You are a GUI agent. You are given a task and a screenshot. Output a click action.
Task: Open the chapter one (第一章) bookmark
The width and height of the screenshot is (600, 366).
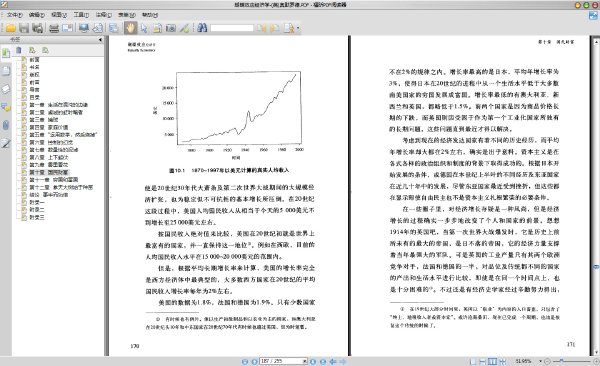(x=59, y=105)
